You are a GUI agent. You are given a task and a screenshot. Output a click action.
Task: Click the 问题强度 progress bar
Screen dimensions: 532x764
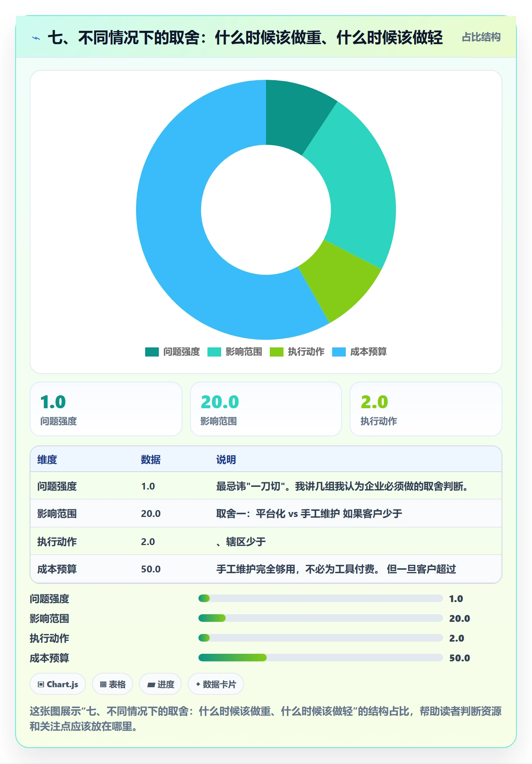321,599
